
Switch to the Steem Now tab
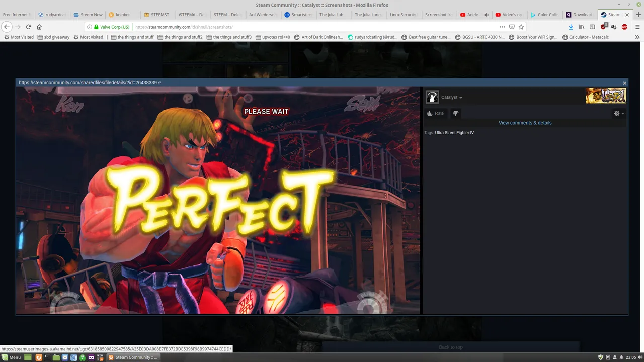(88, 15)
